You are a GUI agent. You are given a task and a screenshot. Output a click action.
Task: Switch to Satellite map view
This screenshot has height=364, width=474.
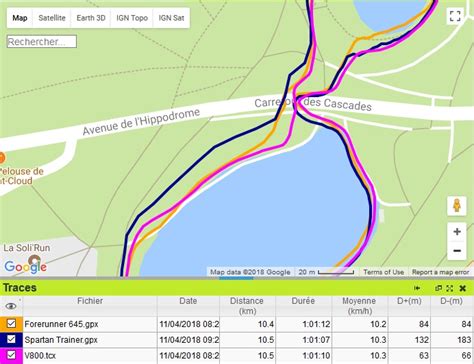tap(52, 18)
